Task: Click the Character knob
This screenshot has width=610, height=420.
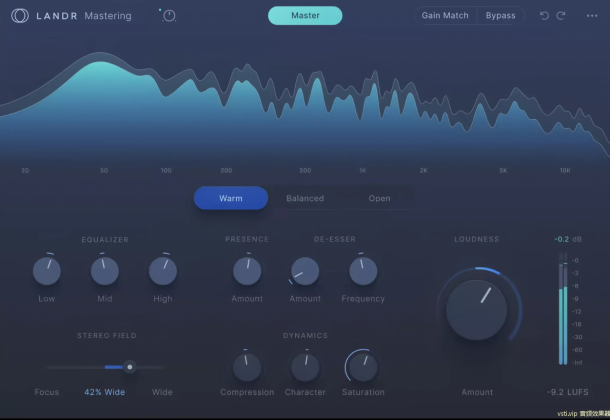Action: tap(305, 367)
